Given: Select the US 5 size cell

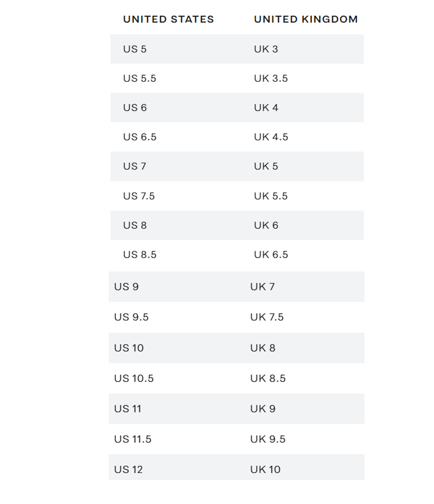Looking at the screenshot, I should coord(135,49).
